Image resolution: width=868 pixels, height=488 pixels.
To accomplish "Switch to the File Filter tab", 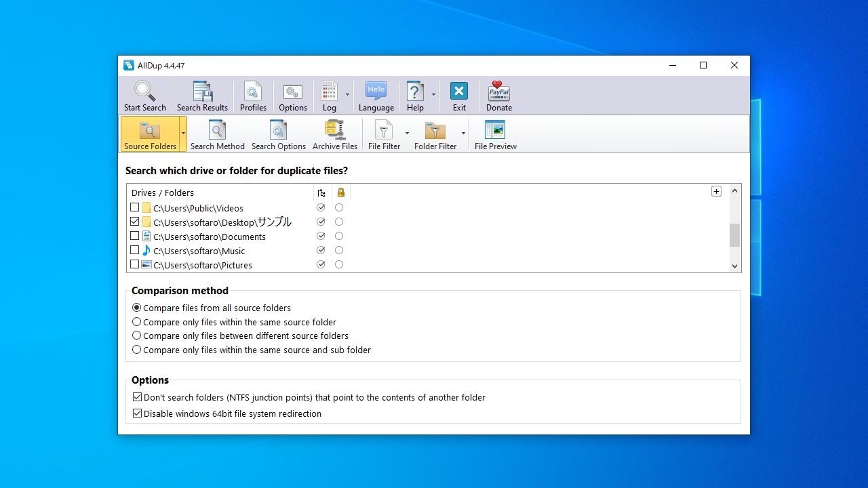I will pyautogui.click(x=384, y=134).
